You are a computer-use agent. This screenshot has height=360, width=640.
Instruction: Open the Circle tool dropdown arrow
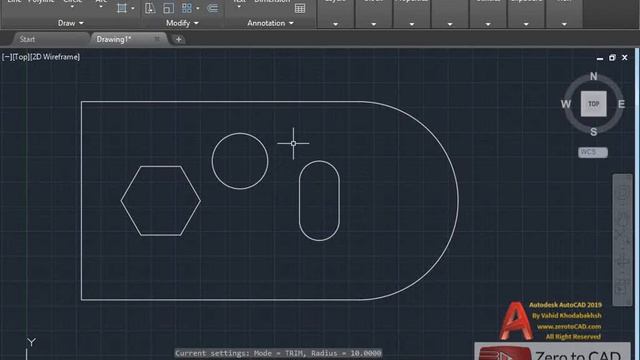72,7
